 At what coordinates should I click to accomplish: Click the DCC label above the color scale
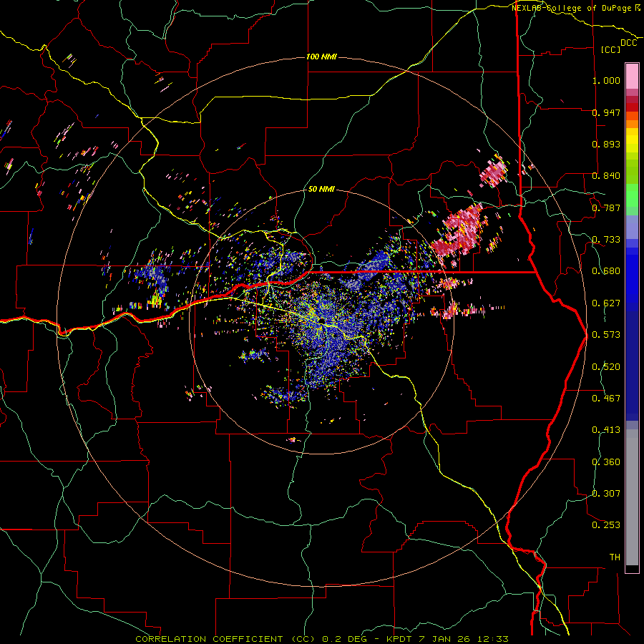pyautogui.click(x=628, y=43)
